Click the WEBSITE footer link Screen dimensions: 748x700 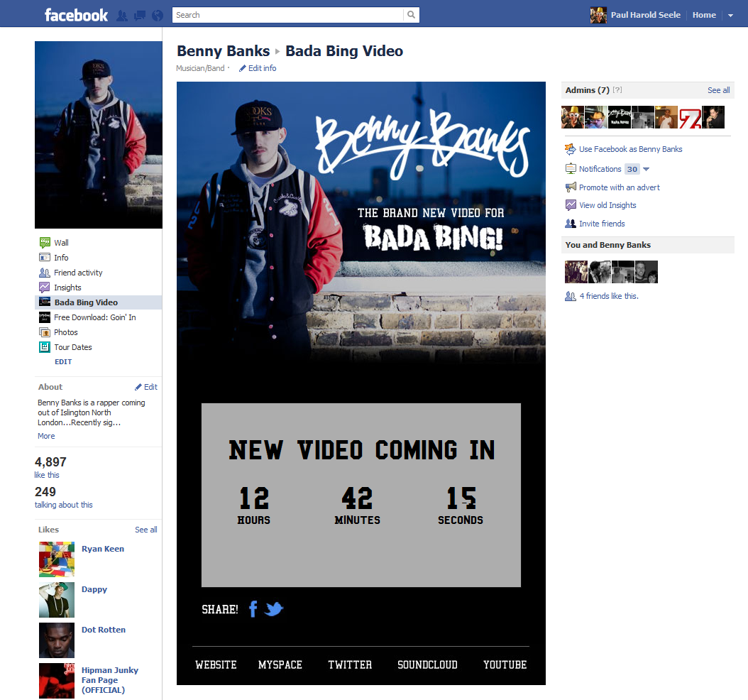[216, 665]
